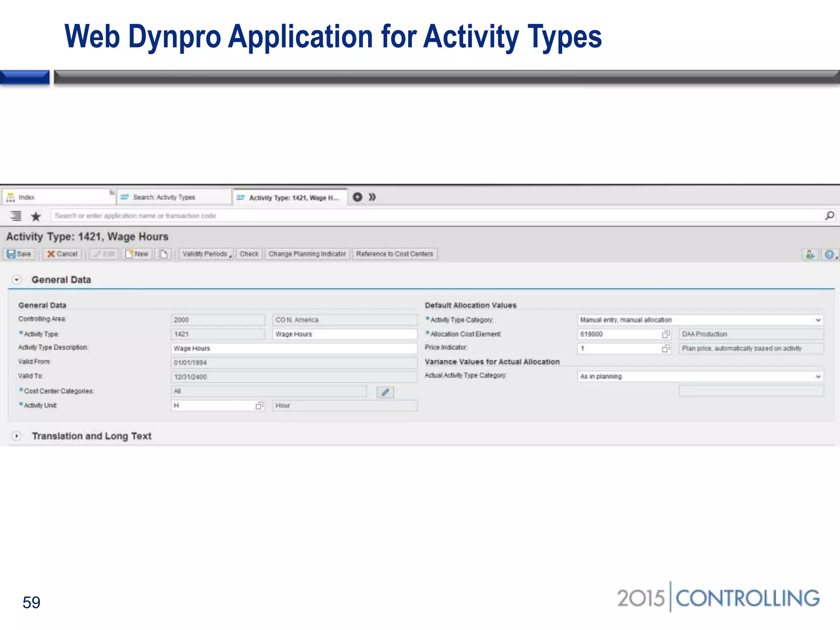Image resolution: width=840 pixels, height=630 pixels.
Task: Click the Valid To date field
Action: point(294,377)
